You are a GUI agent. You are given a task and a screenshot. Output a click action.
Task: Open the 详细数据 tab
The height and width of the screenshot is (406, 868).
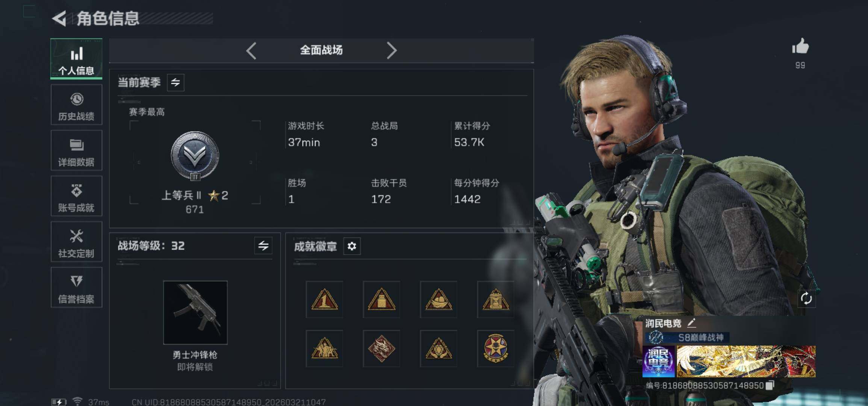[x=76, y=150]
